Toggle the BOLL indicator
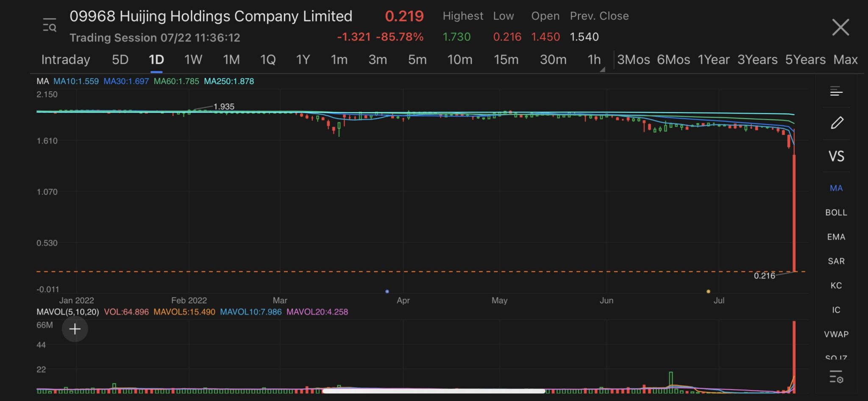The width and height of the screenshot is (868, 401). pyautogui.click(x=836, y=213)
